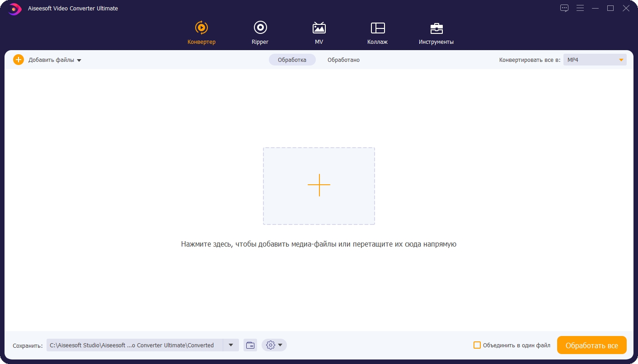Select the Обработка tab
The height and width of the screenshot is (364, 638).
(x=292, y=60)
